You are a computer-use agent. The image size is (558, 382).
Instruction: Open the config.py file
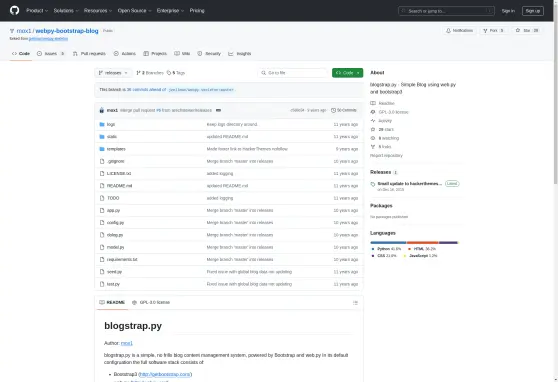[x=116, y=223]
